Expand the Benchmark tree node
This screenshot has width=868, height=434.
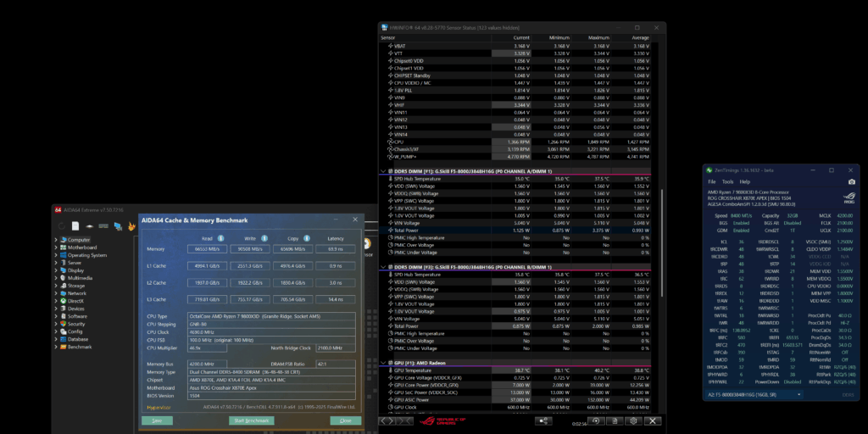pos(56,347)
